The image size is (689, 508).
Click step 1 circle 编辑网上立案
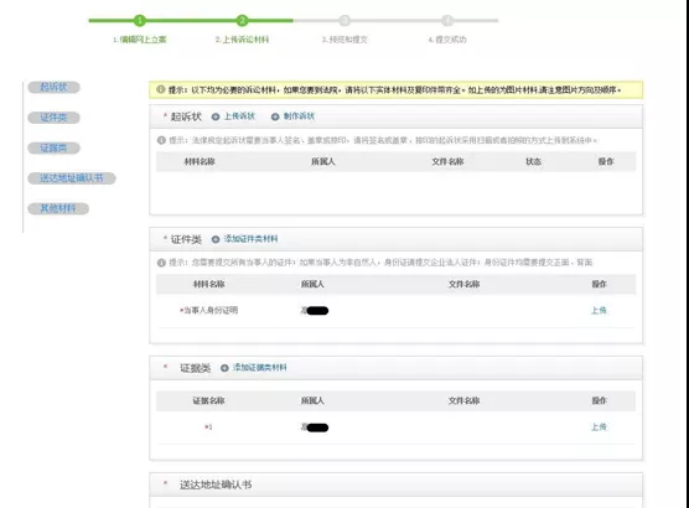click(139, 20)
